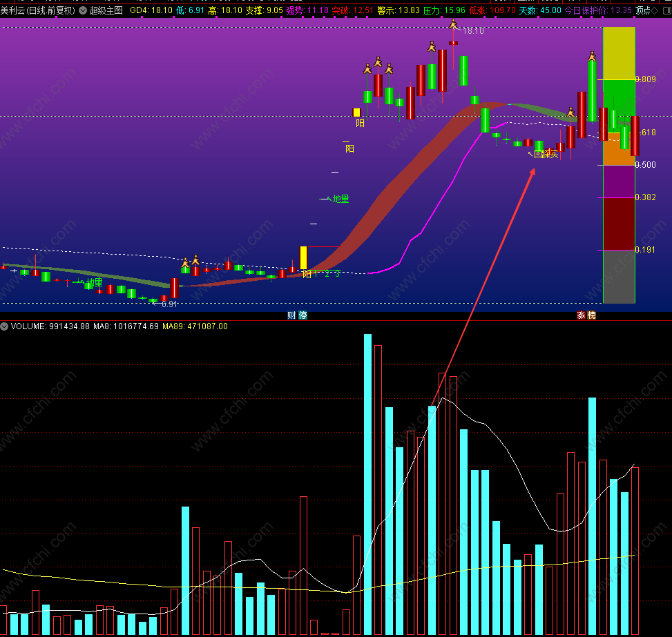Click the GD4: 18.10 value
672x637 pixels.
coord(151,10)
